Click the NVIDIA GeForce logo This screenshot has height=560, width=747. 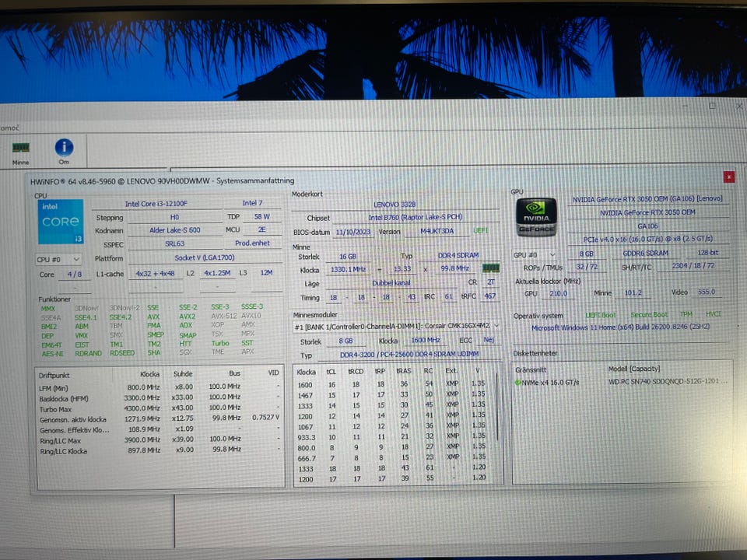tap(536, 215)
